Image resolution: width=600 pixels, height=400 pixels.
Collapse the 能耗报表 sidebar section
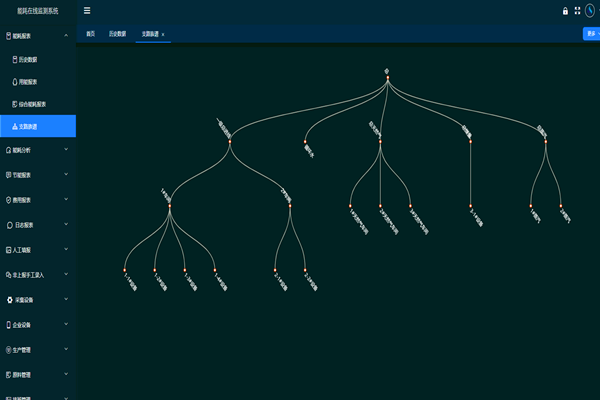click(x=66, y=36)
